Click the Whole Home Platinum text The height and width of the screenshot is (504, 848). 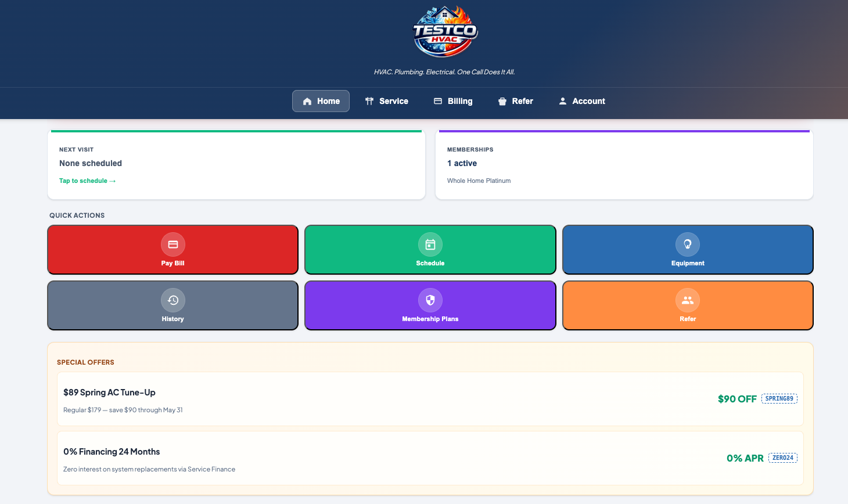click(x=479, y=181)
